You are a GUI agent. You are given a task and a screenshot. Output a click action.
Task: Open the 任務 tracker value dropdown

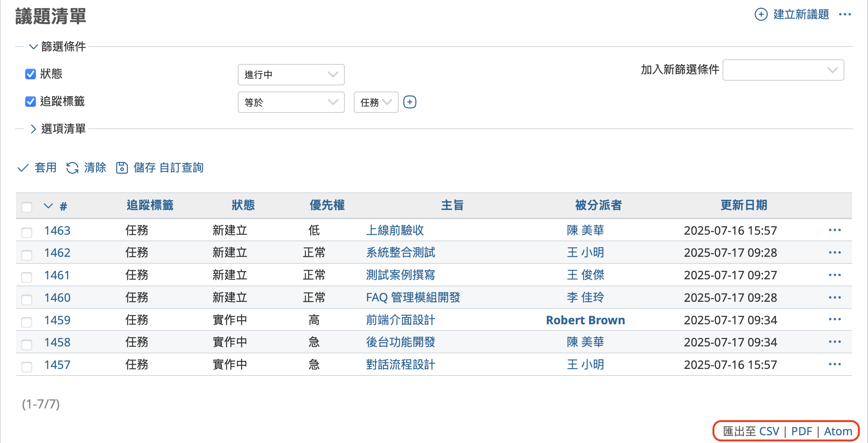click(376, 102)
